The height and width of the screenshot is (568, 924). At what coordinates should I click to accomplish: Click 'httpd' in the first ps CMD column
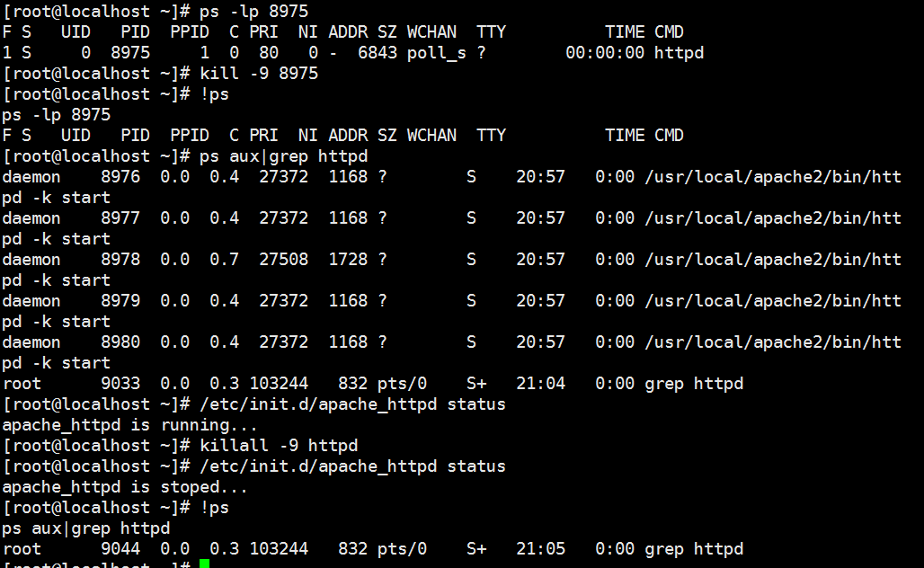679,53
